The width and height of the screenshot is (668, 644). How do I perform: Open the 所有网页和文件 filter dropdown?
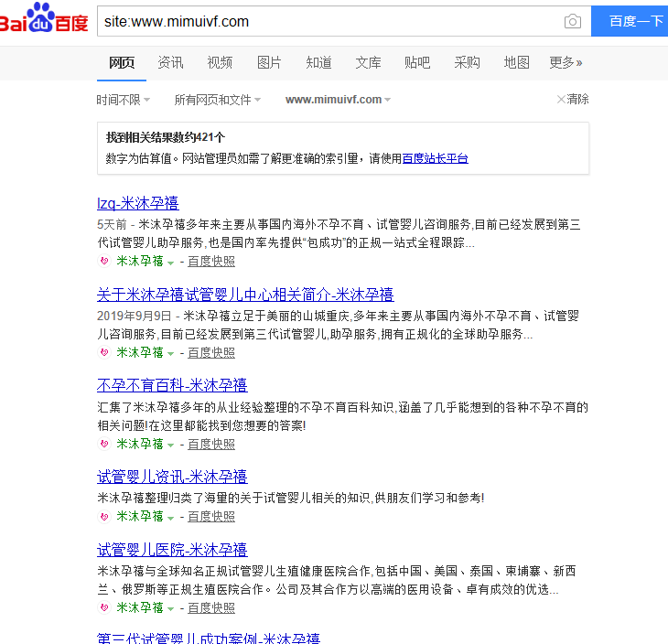(x=217, y=100)
